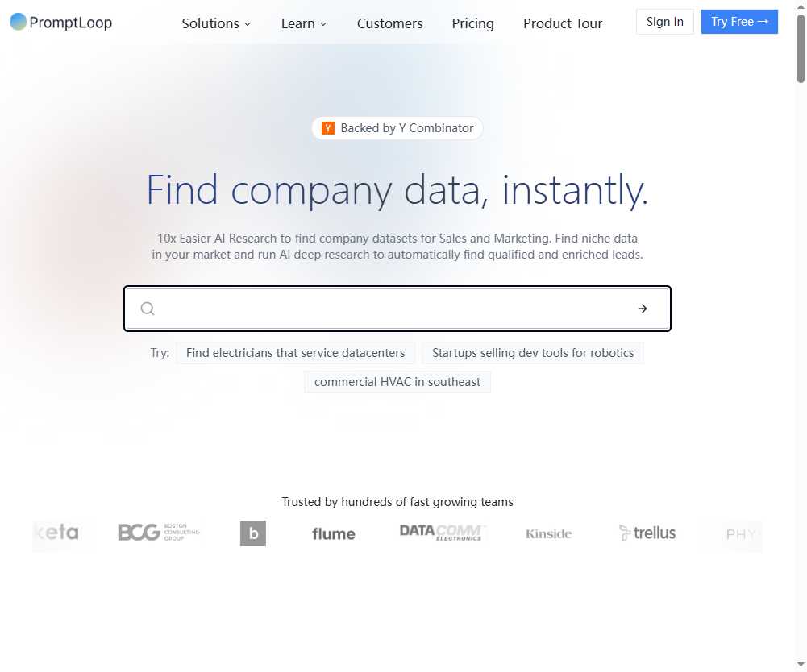This screenshot has width=807, height=672.
Task: Click the search magnifier icon
Action: 148,309
